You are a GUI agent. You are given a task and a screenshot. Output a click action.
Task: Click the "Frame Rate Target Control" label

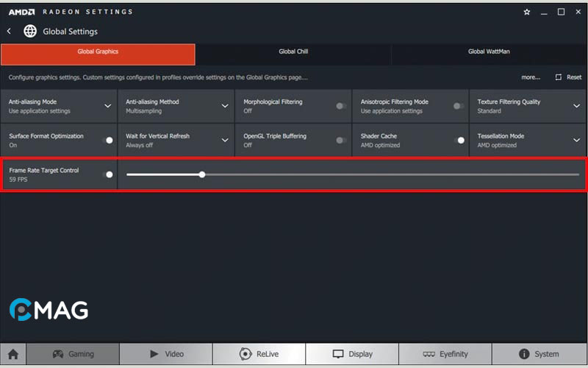(x=44, y=171)
